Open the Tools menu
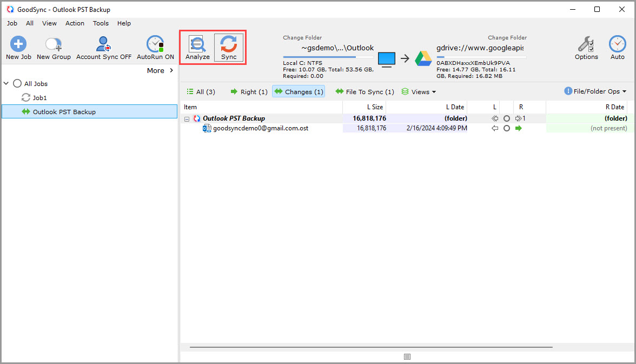 (x=101, y=23)
